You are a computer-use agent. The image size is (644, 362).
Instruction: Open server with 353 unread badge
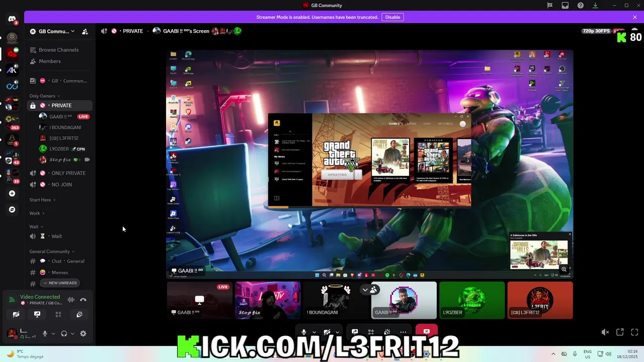click(12, 121)
